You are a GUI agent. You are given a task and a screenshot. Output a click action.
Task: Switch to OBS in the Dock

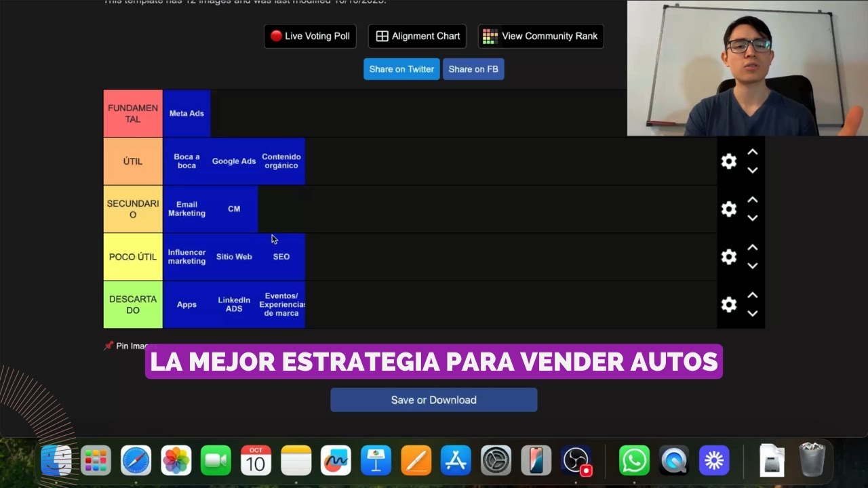(x=576, y=461)
